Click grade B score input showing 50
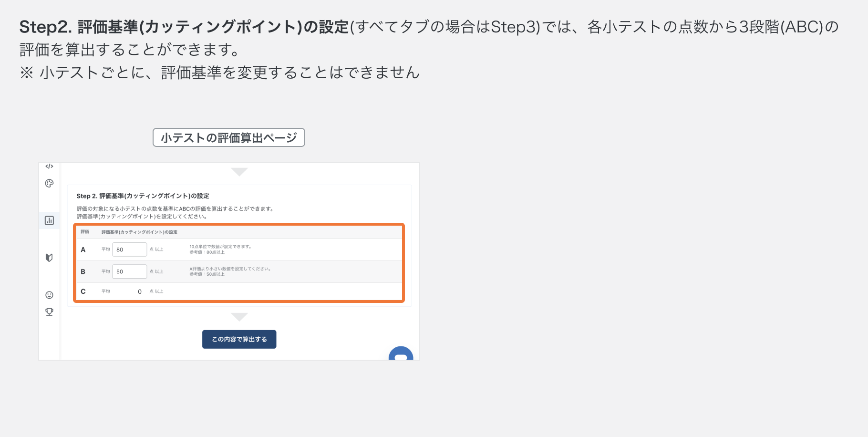The height and width of the screenshot is (437, 868). click(x=129, y=271)
